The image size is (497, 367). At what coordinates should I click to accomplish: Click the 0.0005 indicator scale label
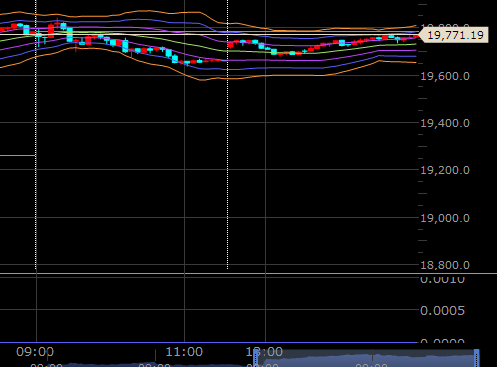pos(442,311)
